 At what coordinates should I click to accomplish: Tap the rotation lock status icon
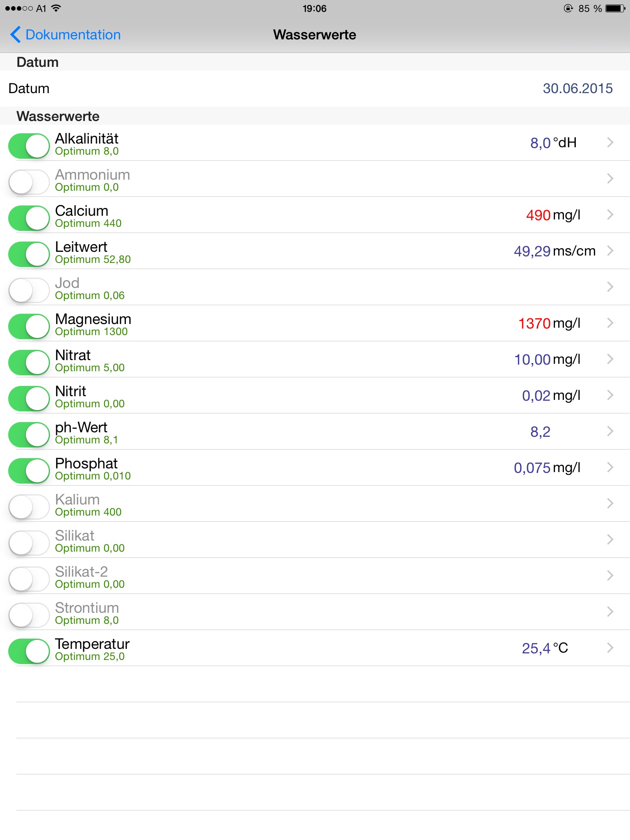pyautogui.click(x=568, y=9)
